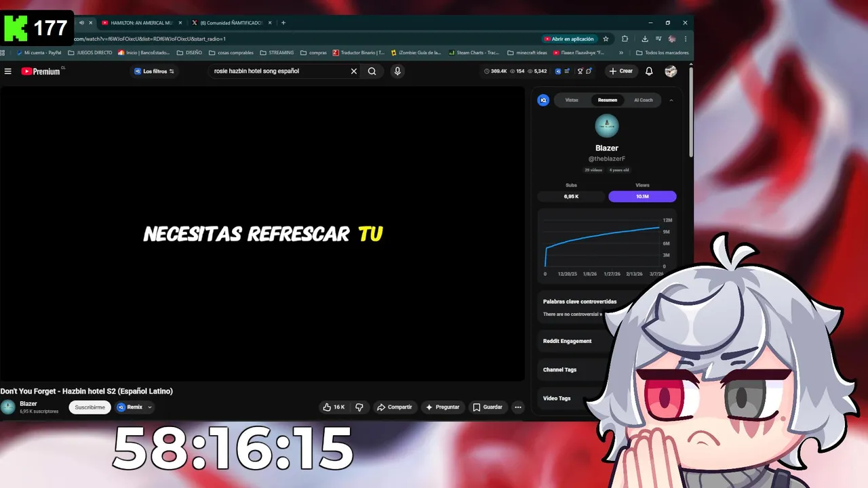Image resolution: width=868 pixels, height=488 pixels.
Task: Open Chrome media controls icon
Action: point(658,39)
